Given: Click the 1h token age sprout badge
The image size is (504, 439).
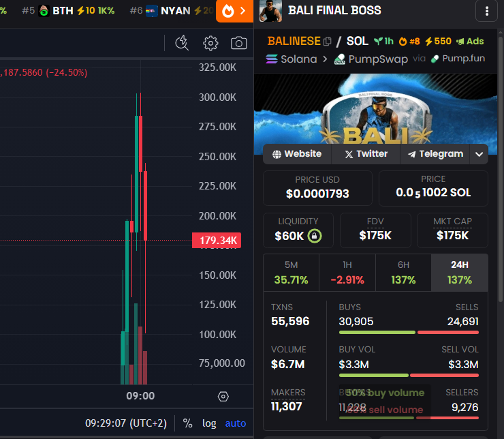Looking at the screenshot, I should click(x=383, y=41).
